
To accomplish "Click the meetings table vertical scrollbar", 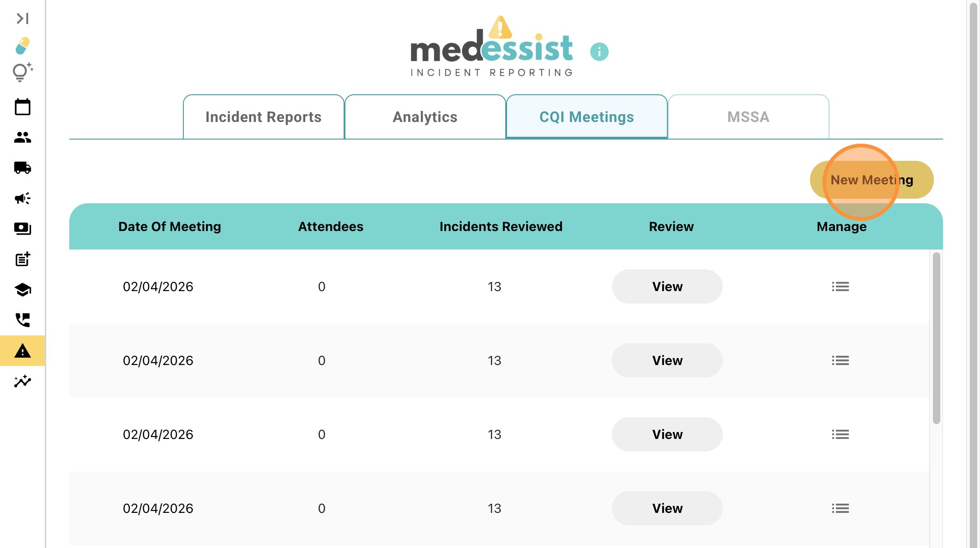I will tap(936, 338).
